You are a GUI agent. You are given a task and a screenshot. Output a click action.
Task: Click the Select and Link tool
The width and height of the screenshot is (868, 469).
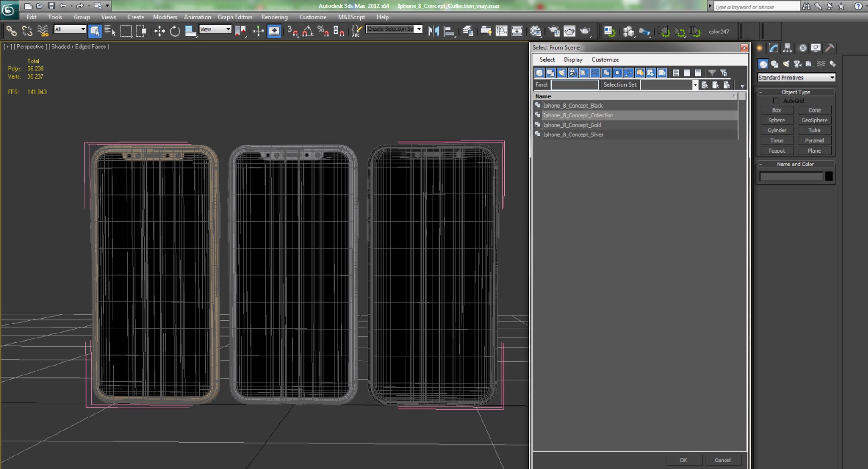point(11,31)
